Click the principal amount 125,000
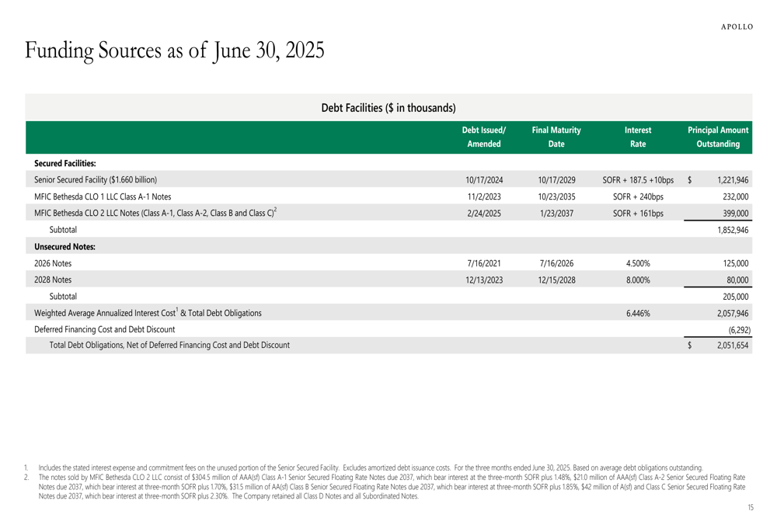 (735, 263)
